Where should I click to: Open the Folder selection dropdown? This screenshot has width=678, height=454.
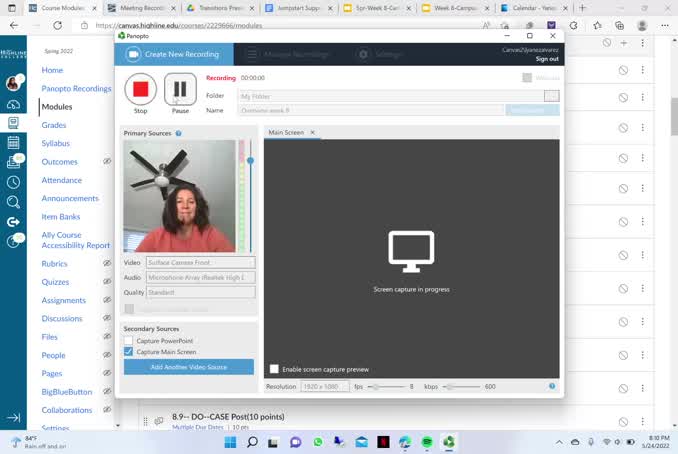click(x=552, y=96)
